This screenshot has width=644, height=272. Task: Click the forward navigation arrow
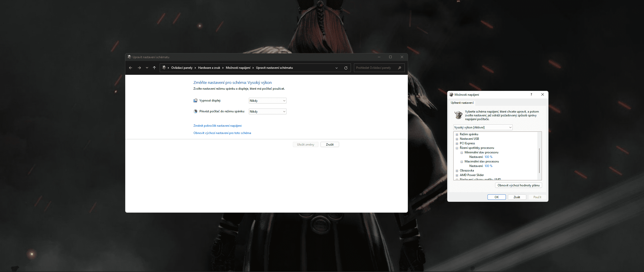click(x=139, y=68)
